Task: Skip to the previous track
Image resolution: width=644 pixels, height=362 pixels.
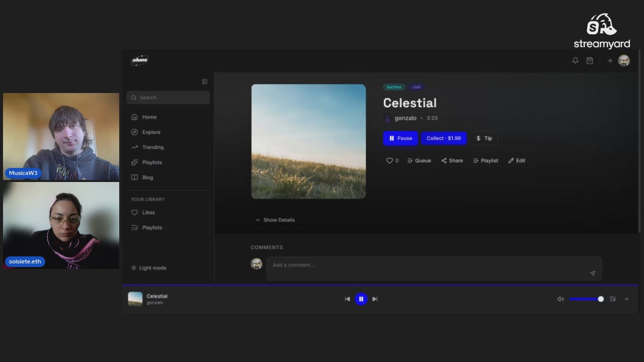Action: coord(347,299)
